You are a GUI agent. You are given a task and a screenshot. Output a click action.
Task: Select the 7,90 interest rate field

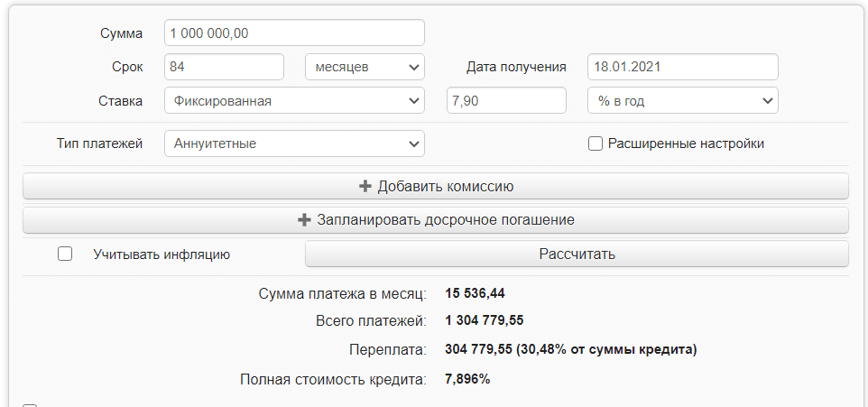(x=506, y=101)
